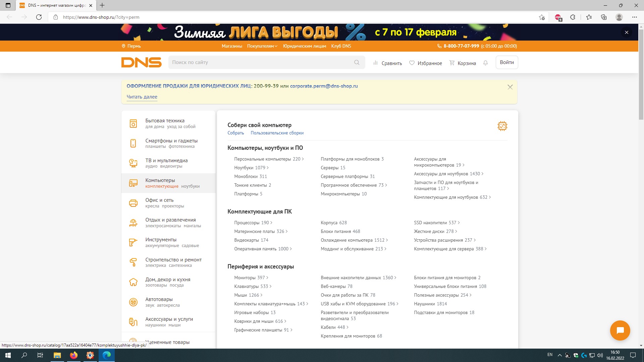The image size is (644, 362).
Task: Open the Корзина cart icon
Action: [452, 63]
